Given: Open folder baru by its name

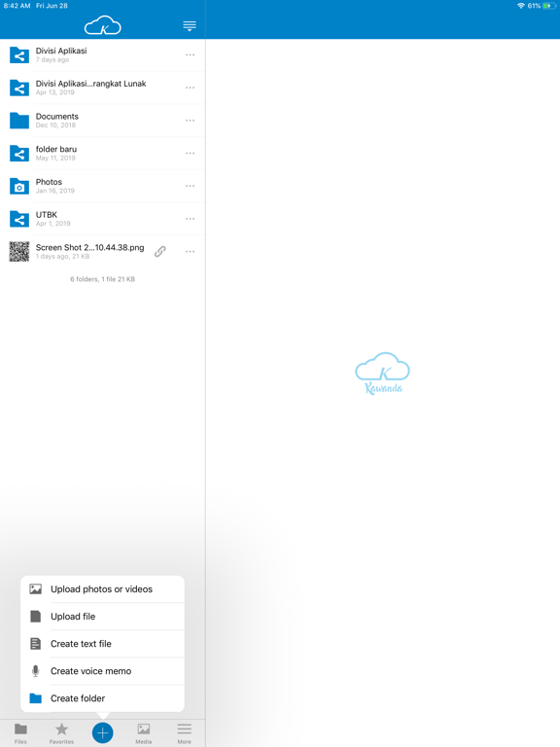Looking at the screenshot, I should (x=56, y=149).
